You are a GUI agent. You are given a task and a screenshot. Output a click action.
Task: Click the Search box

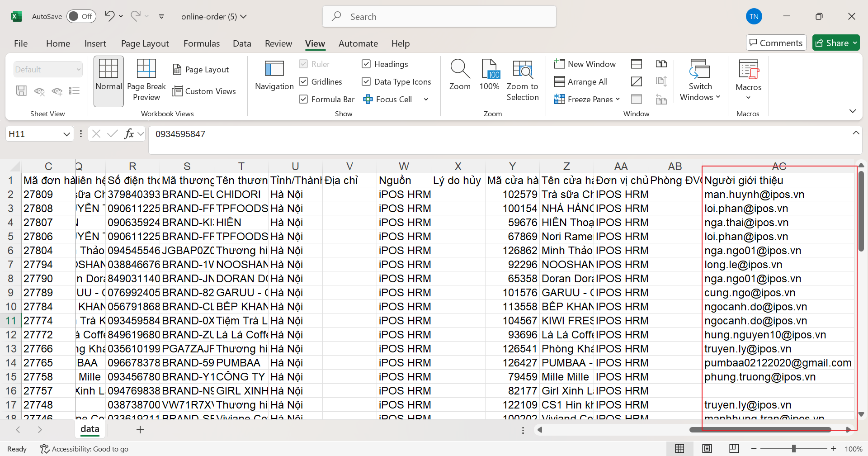[439, 17]
